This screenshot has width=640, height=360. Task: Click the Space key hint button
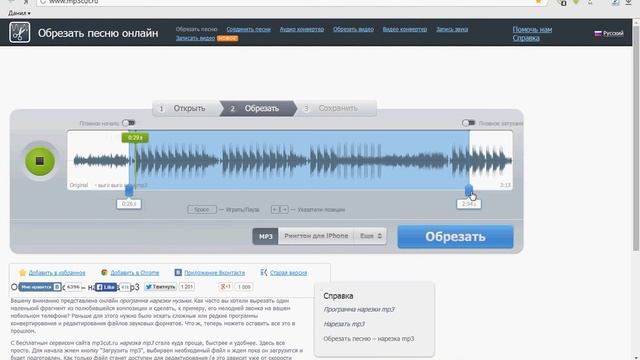tap(202, 209)
